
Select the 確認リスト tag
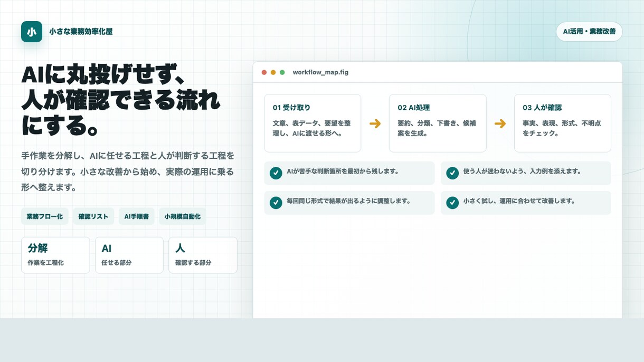[93, 216]
